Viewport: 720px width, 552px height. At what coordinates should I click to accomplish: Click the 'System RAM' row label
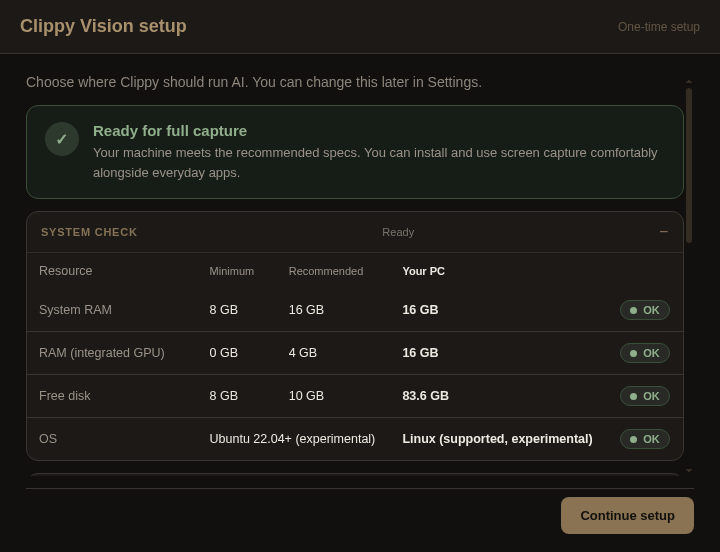click(x=75, y=310)
